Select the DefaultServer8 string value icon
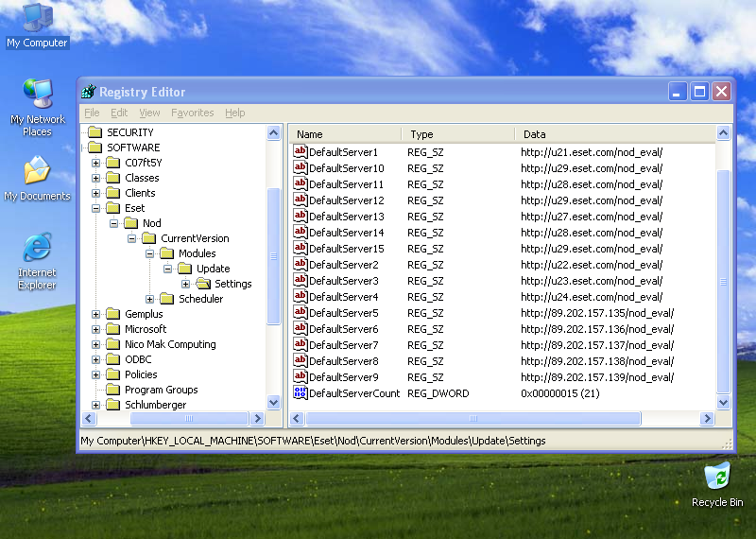This screenshot has height=539, width=756. pyautogui.click(x=301, y=361)
